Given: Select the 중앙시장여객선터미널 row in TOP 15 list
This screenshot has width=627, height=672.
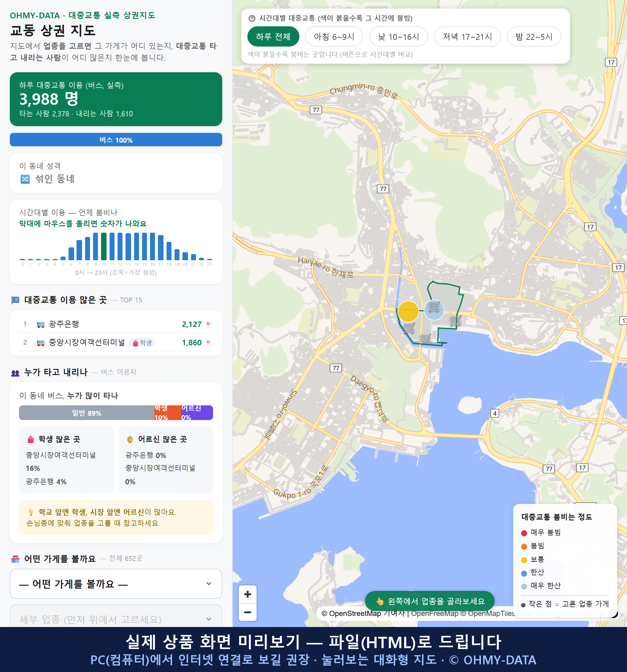Looking at the screenshot, I should point(116,343).
